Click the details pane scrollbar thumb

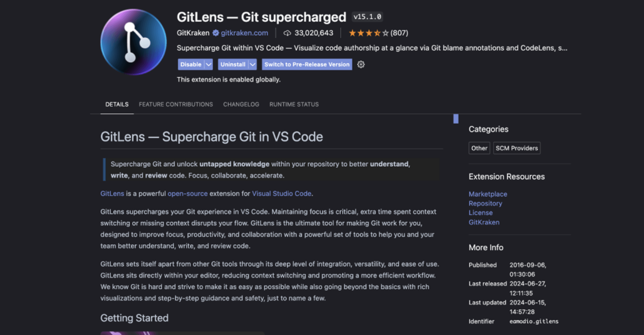pyautogui.click(x=456, y=119)
